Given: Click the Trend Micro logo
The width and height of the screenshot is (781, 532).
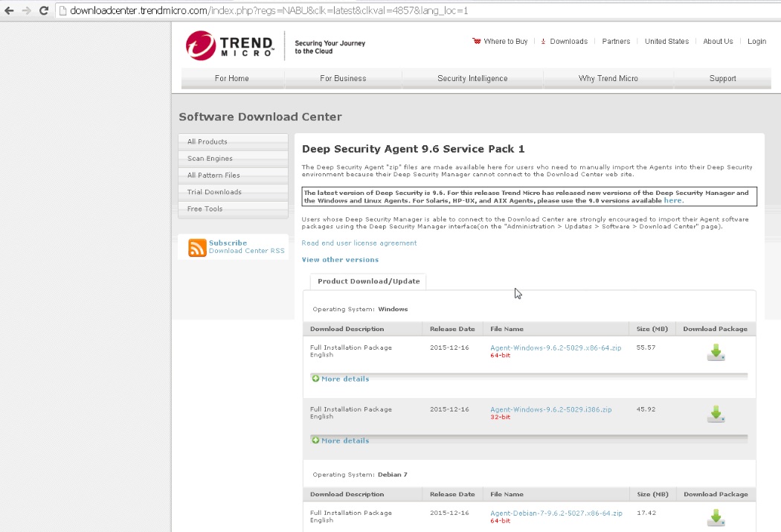Looking at the screenshot, I should 230,45.
